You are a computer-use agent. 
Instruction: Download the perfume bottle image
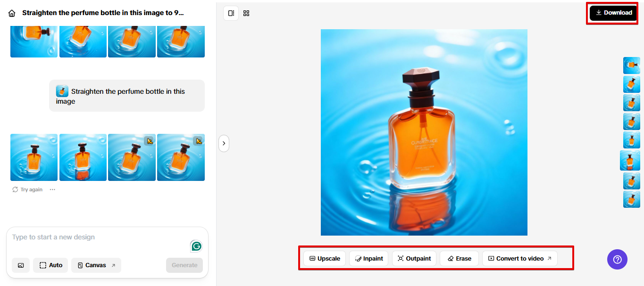613,13
